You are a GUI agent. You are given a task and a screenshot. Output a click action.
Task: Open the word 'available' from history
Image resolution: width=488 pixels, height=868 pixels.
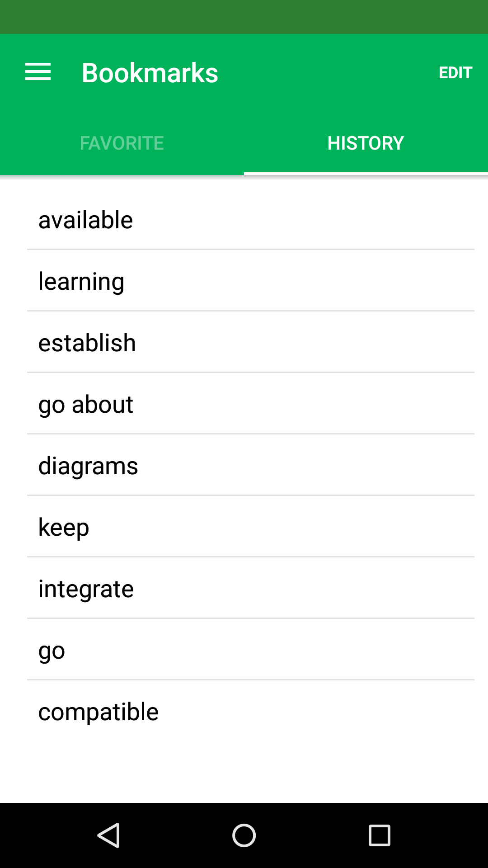pyautogui.click(x=85, y=219)
